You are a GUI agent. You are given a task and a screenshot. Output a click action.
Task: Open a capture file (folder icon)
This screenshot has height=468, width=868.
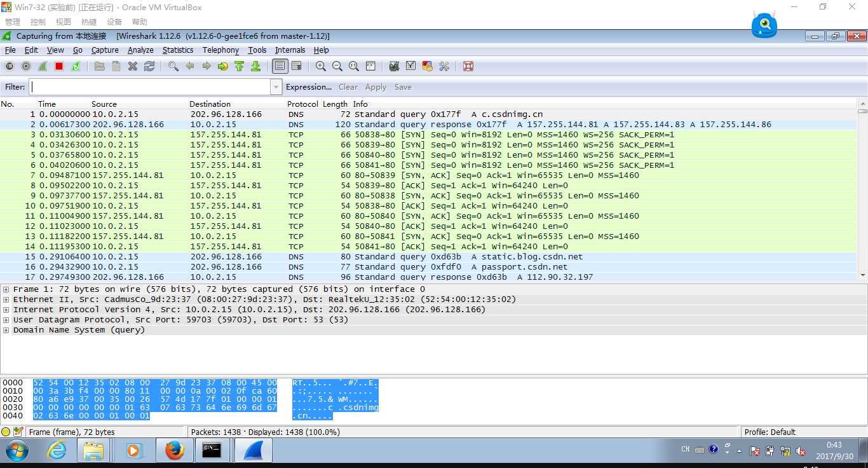click(100, 66)
